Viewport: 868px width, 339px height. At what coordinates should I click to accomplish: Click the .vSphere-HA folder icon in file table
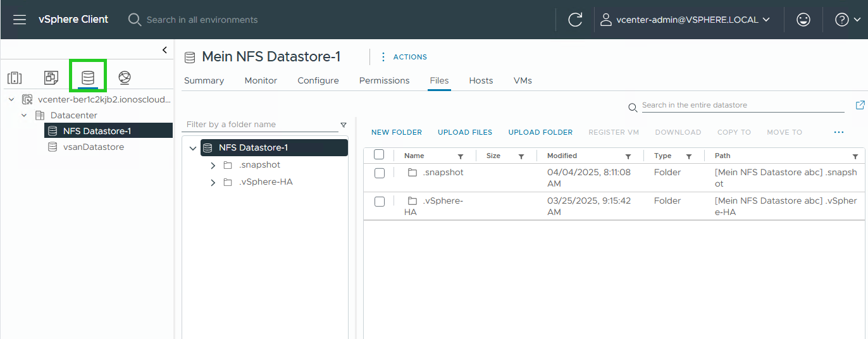click(x=412, y=201)
